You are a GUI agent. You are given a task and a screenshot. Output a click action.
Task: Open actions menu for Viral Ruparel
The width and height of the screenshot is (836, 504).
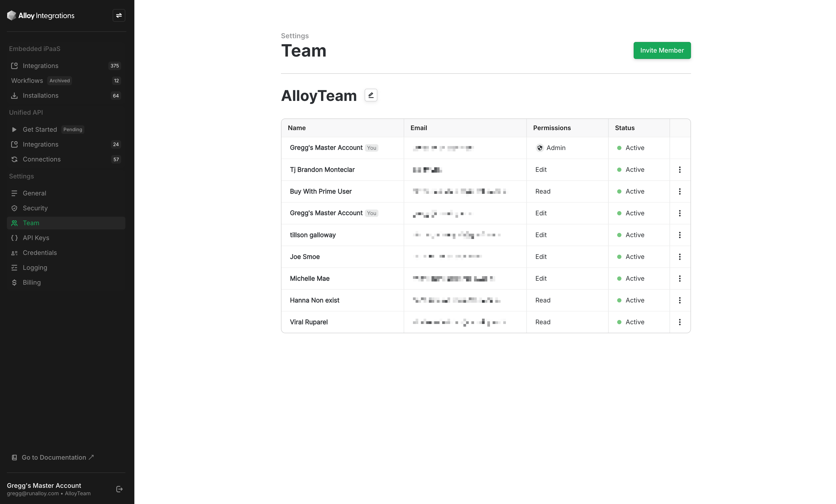pos(680,322)
